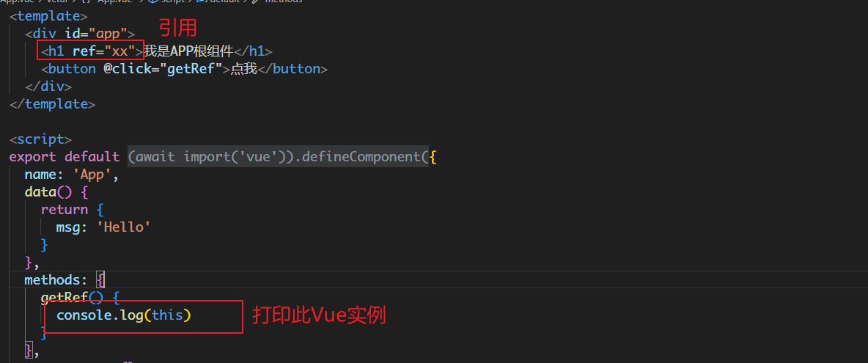Click the name: 'App' property

point(71,175)
